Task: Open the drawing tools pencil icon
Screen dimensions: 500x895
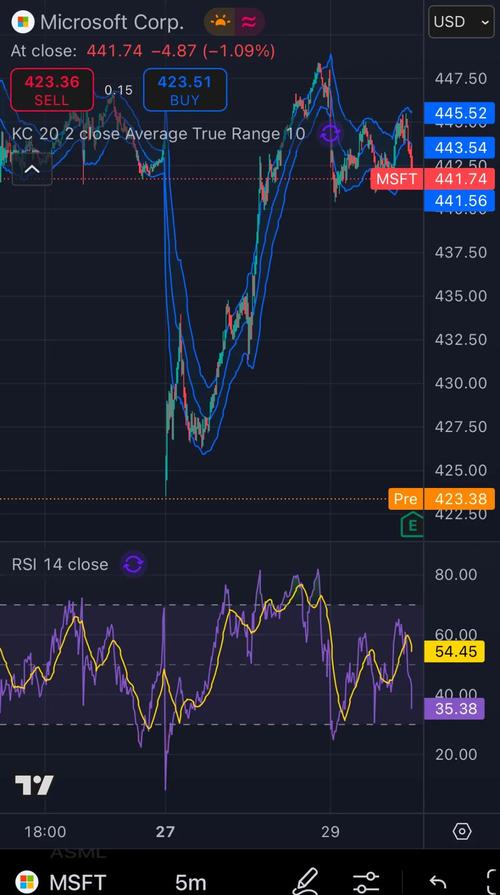Action: point(305,882)
